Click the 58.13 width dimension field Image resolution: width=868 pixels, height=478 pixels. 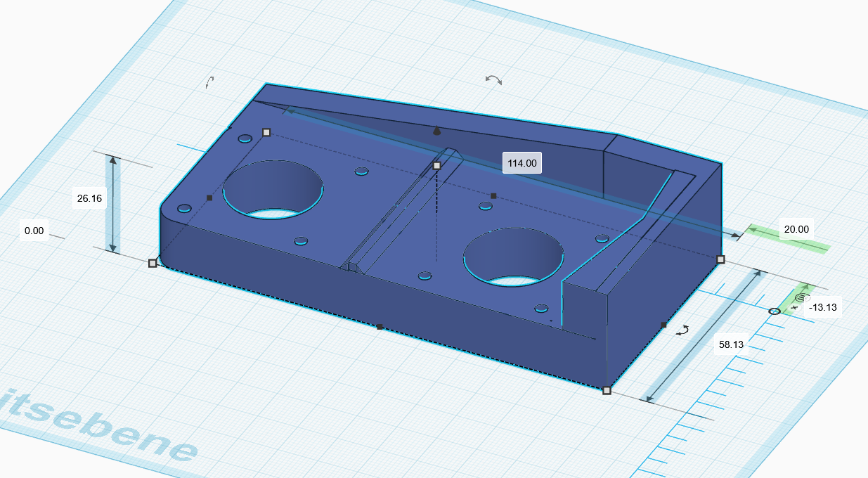pos(731,344)
